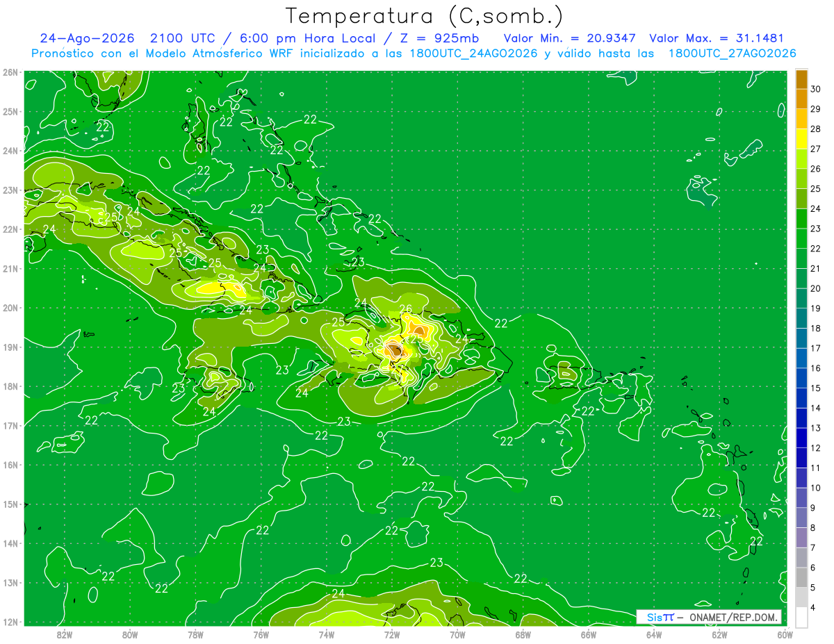Viewport: 834px width, 644px height.
Task: Click the colorbar label "20"
Action: pos(815,288)
